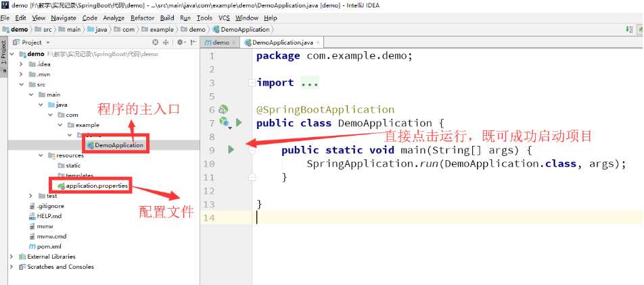Expand the .mvn folder
The height and width of the screenshot is (285, 644).
(22, 74)
